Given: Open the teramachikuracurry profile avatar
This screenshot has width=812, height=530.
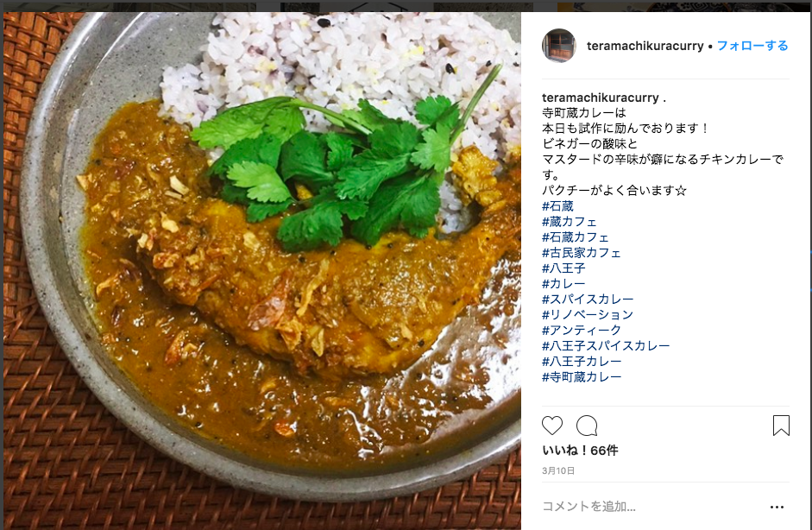Looking at the screenshot, I should [x=559, y=46].
